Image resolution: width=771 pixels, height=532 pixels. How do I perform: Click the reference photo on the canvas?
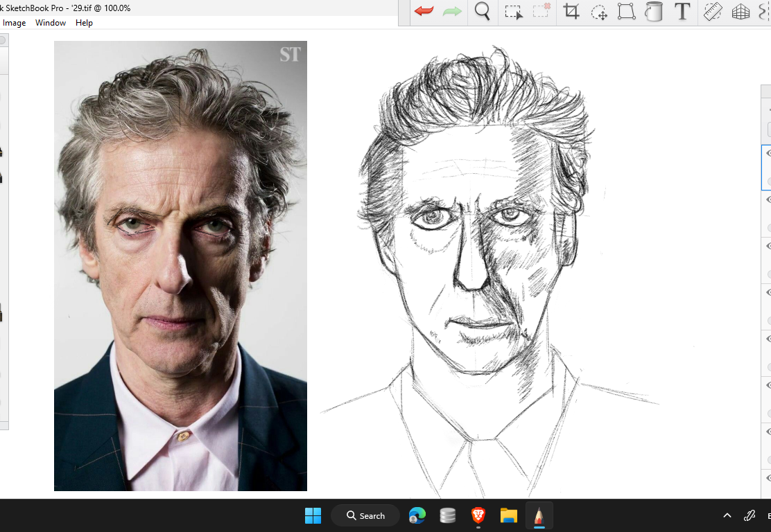point(180,266)
